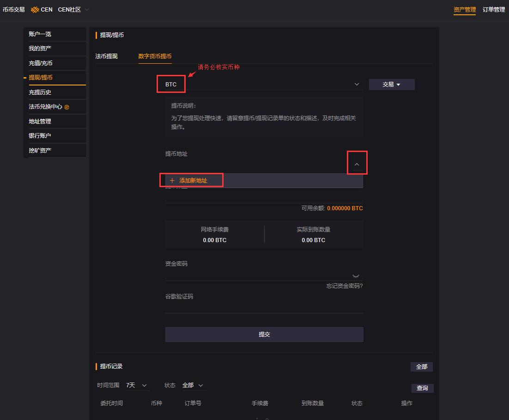
Task: Click the 订单号 column header
Action: [x=193, y=403]
